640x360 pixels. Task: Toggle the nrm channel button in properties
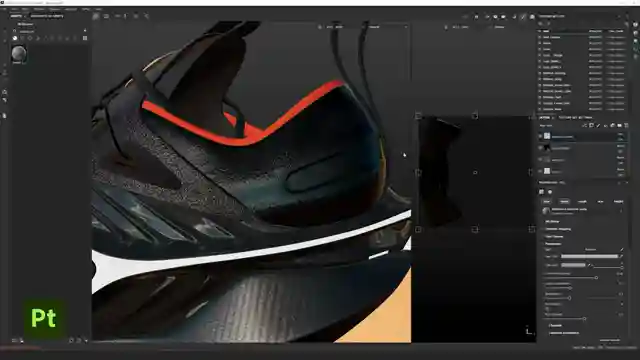coord(600,202)
